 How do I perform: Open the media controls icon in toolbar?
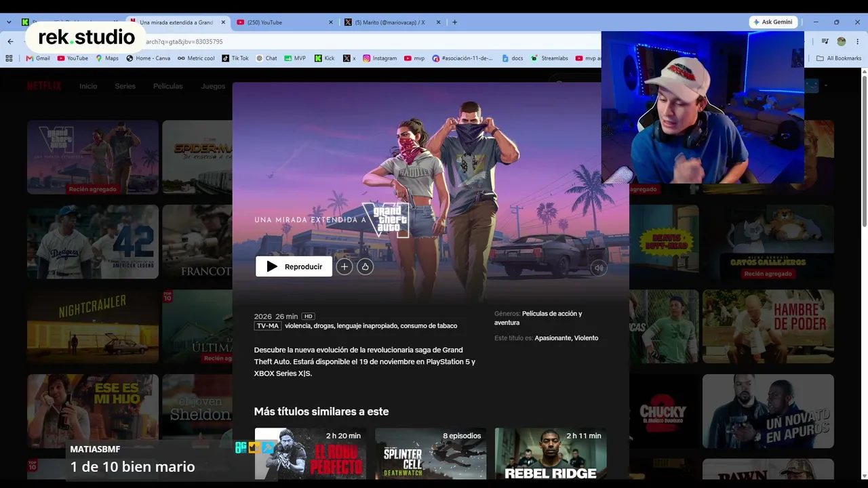coord(825,41)
